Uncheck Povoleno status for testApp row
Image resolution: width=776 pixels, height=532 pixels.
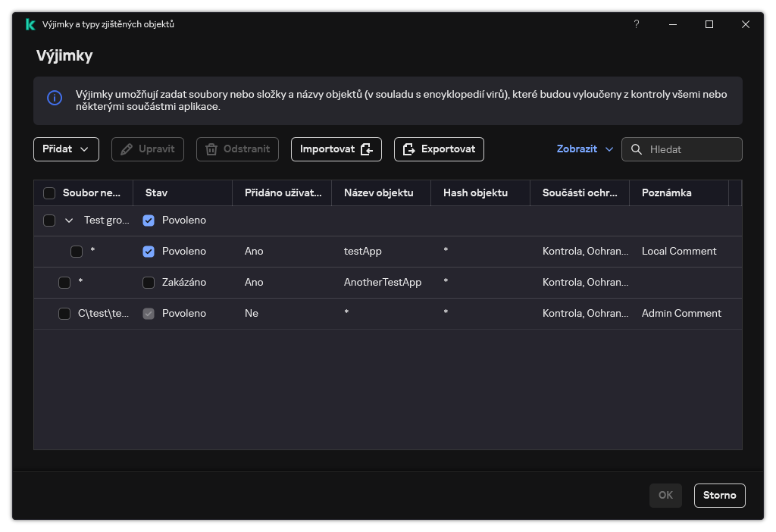(x=149, y=252)
